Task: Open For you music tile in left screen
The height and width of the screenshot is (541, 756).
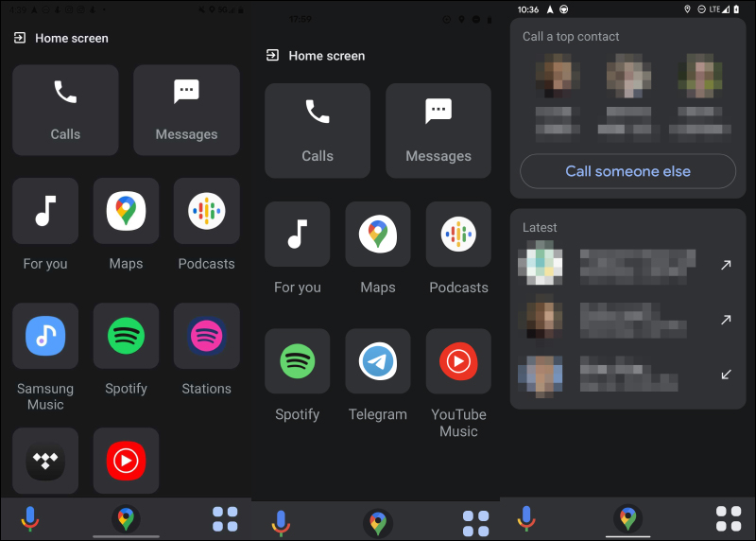Action: click(45, 211)
